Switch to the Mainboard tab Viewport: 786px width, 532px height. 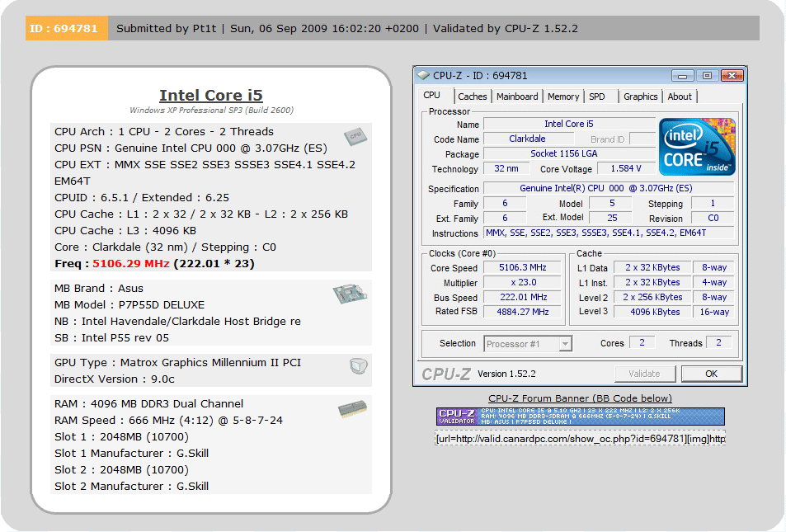pos(517,97)
